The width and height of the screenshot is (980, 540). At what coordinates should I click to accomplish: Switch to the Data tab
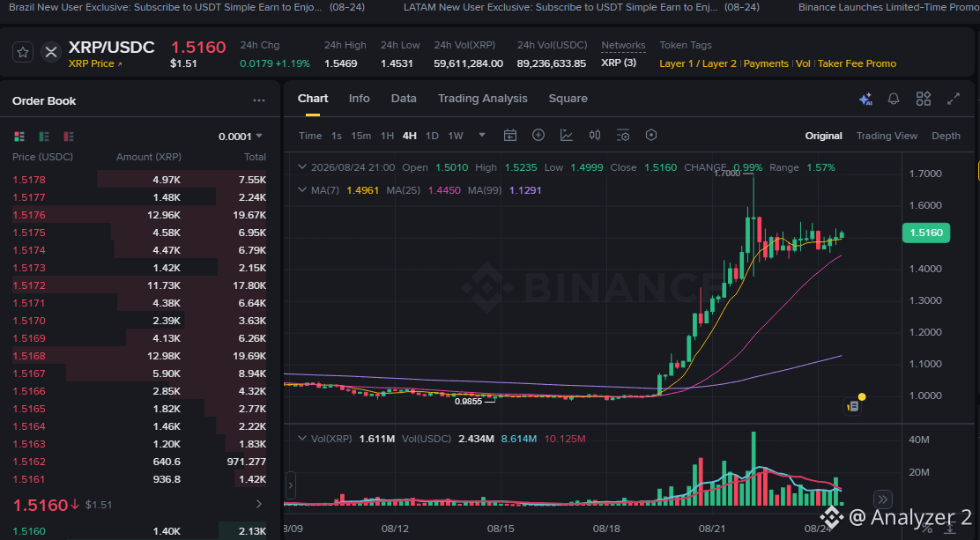[x=404, y=98]
